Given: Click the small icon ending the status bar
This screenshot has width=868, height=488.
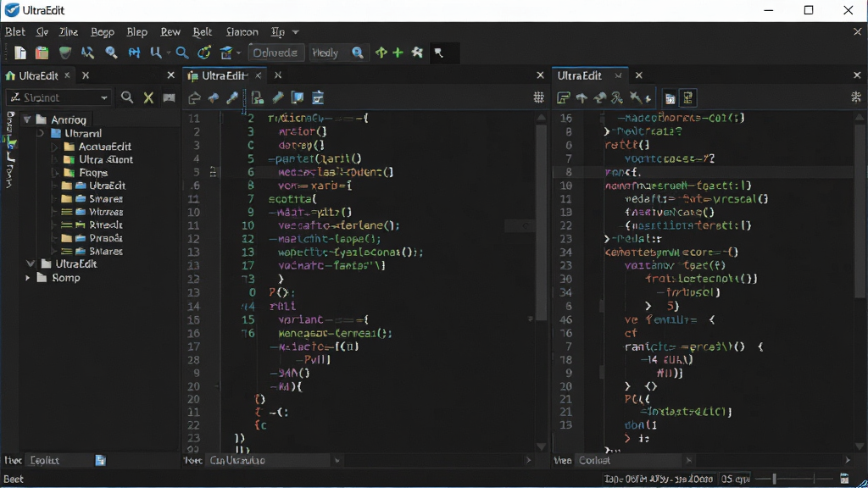Looking at the screenshot, I should click(844, 479).
